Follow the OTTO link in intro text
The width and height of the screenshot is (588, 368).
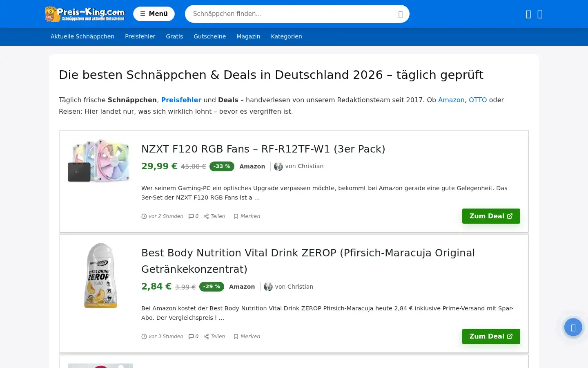pos(478,100)
